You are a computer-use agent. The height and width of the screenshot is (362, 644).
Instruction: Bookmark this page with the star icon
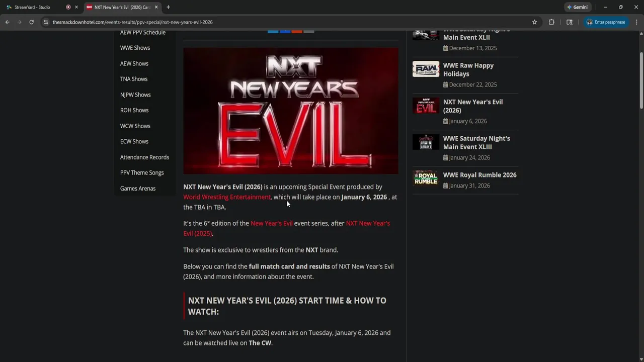point(534,22)
